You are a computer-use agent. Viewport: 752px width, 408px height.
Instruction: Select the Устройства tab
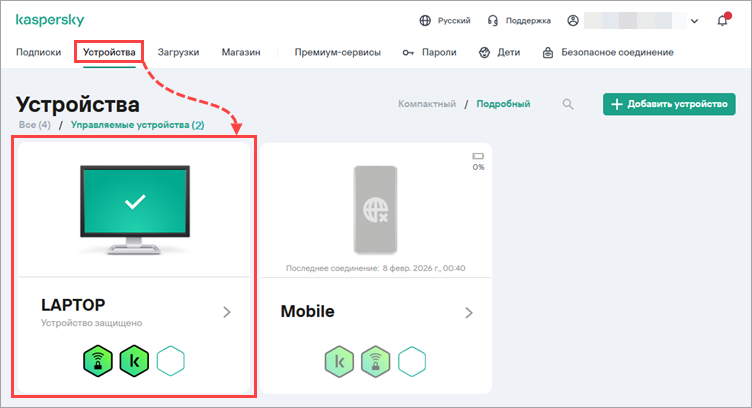coord(109,52)
